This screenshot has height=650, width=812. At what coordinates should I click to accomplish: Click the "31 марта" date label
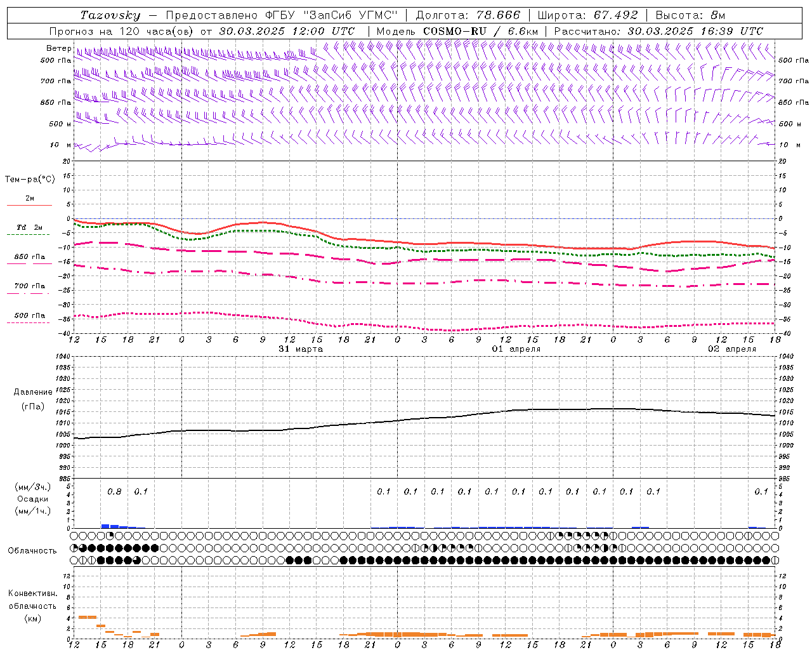click(x=301, y=349)
